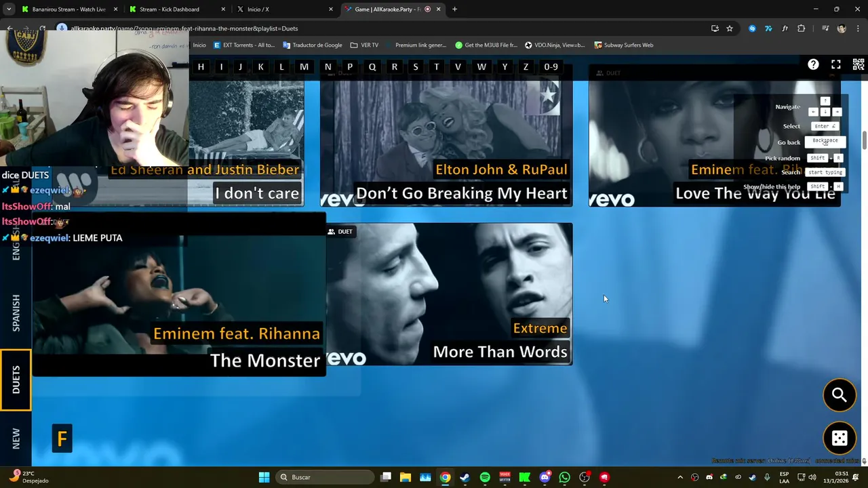Pick a random song with dice button

pyautogui.click(x=840, y=438)
